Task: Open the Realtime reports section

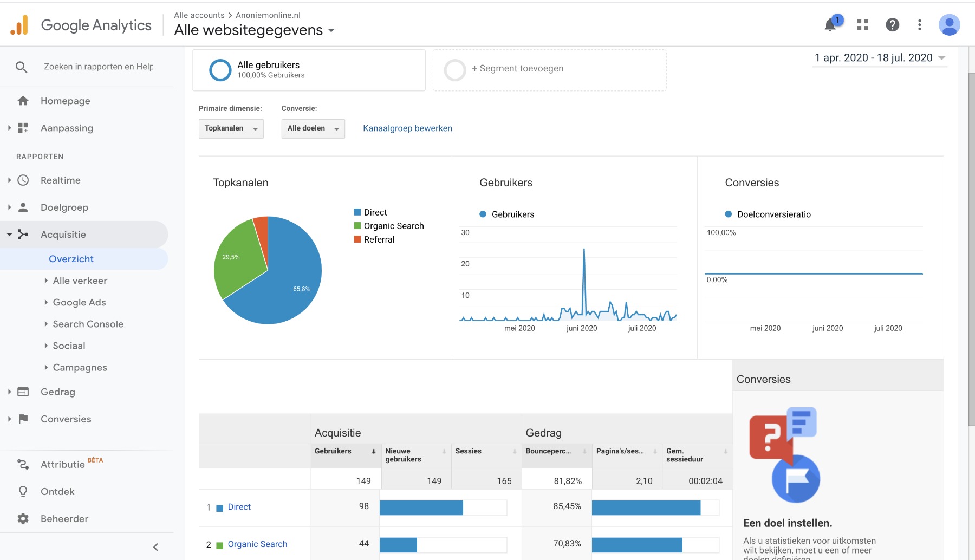Action: click(60, 180)
